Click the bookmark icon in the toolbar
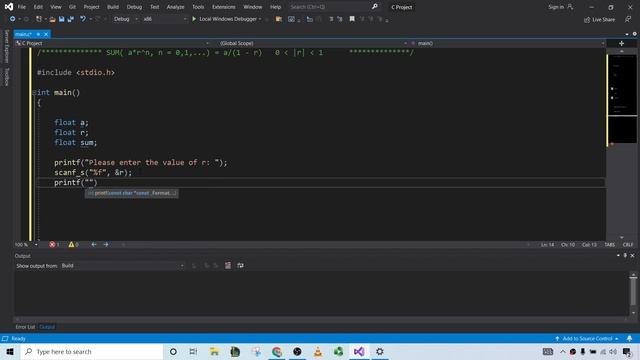 (x=352, y=19)
